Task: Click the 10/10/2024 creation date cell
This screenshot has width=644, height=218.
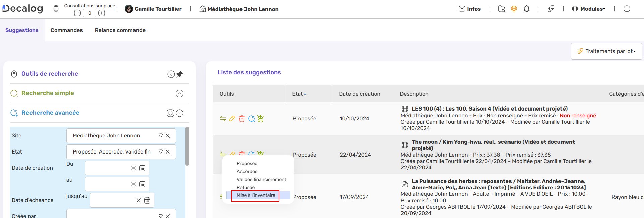Action: [x=354, y=119]
